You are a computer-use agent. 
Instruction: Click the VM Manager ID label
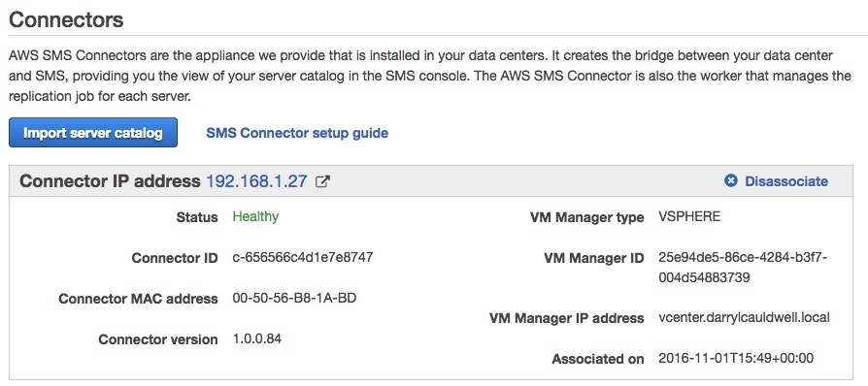pyautogui.click(x=594, y=258)
